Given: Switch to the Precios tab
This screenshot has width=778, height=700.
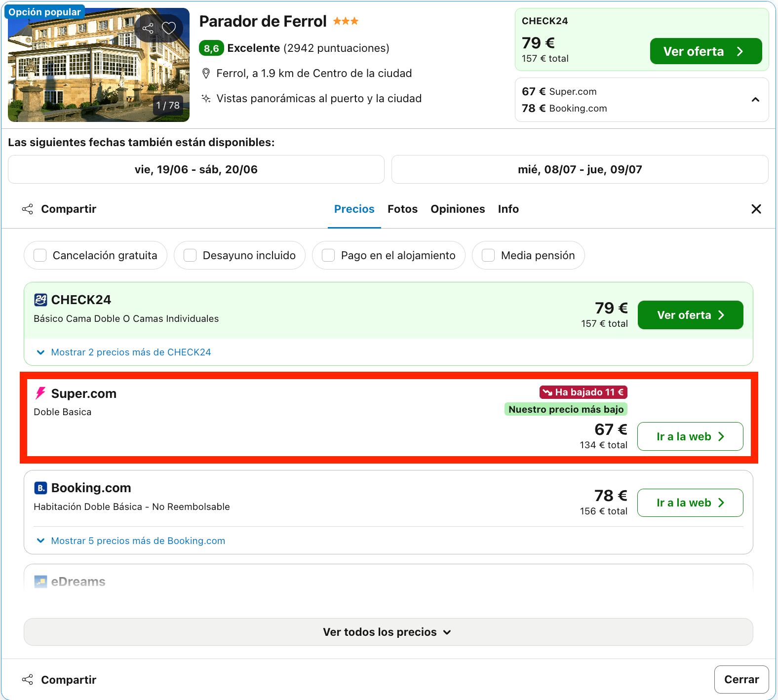Looking at the screenshot, I should 354,209.
